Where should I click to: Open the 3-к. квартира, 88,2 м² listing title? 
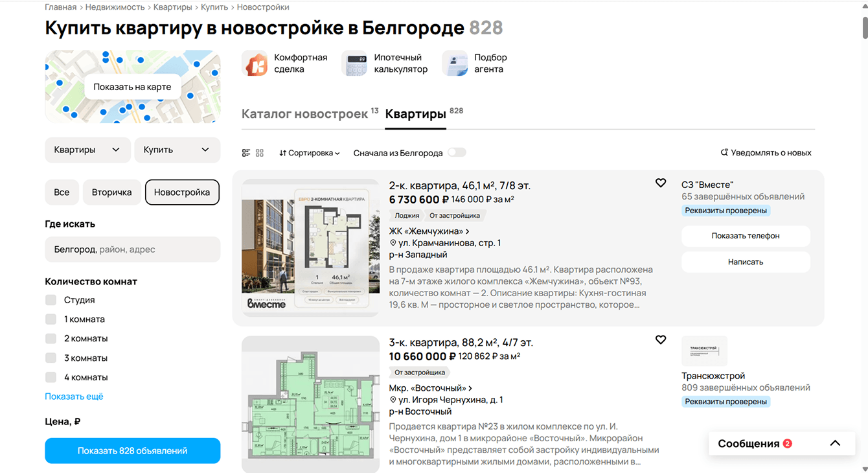click(x=461, y=343)
